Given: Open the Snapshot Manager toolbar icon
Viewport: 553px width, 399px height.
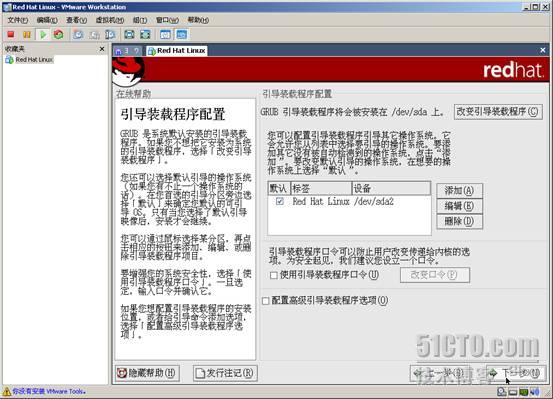Looking at the screenshot, I should pyautogui.click(x=110, y=34).
